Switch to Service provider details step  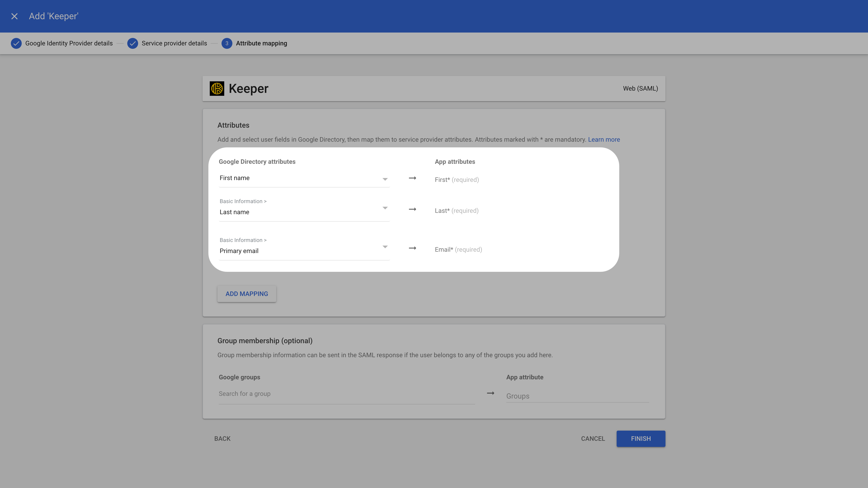pos(174,43)
